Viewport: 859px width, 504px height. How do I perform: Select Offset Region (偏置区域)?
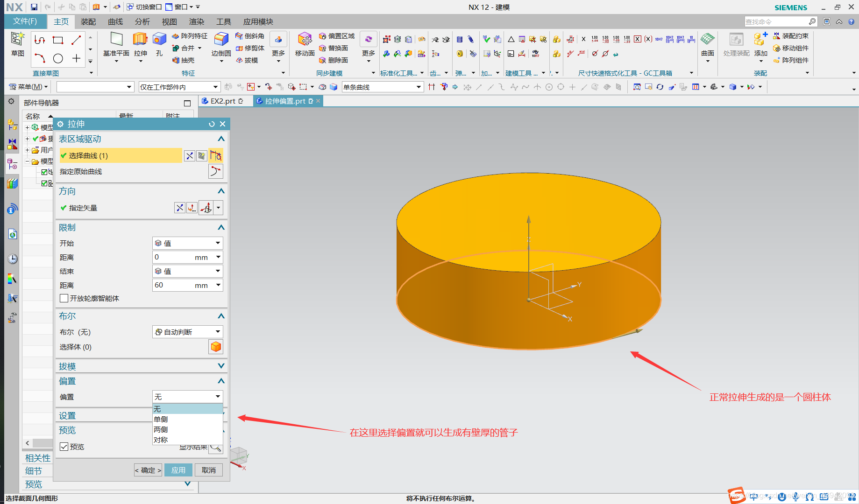point(337,36)
